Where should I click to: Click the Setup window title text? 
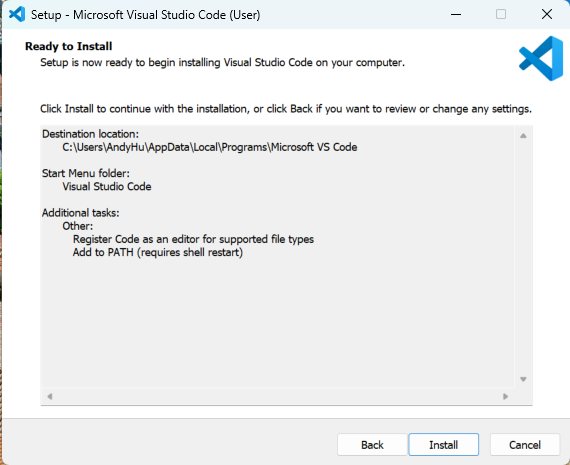coord(145,15)
